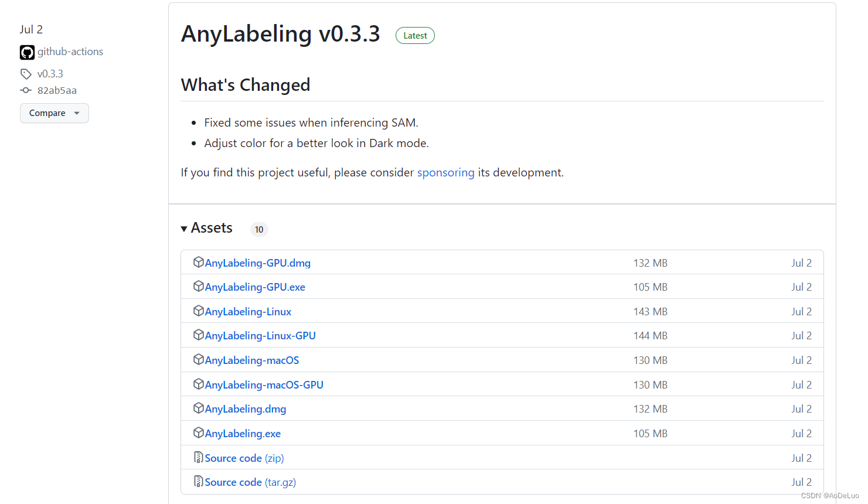
Task: Download AnyLabeling.dmg
Action: 246,409
